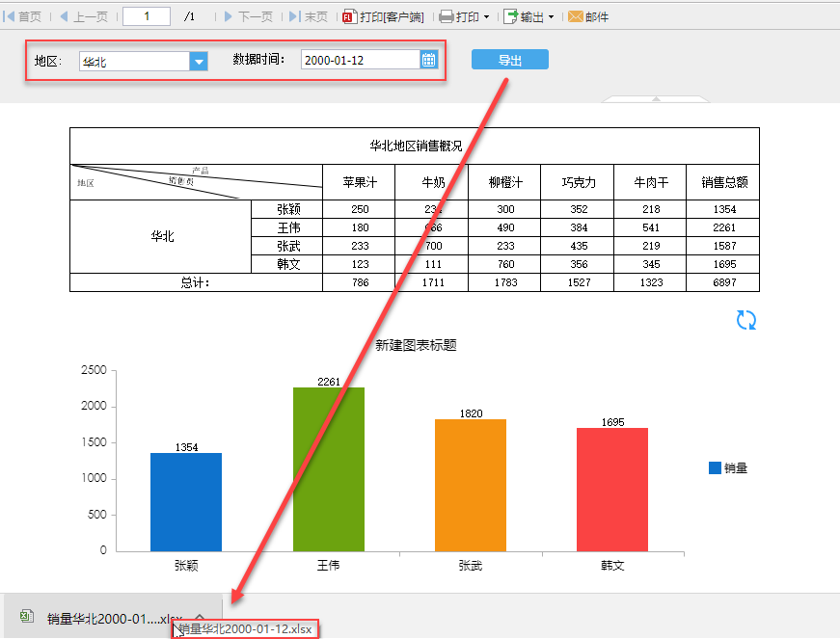Open the 地区 region dropdown arrow
Screen dimensions: 840x639
tap(199, 62)
